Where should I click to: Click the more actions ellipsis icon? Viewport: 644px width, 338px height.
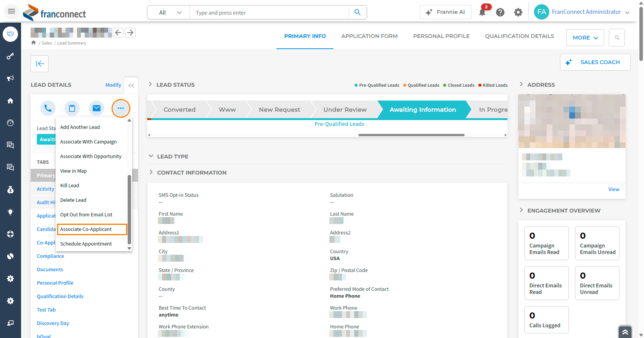pos(121,108)
